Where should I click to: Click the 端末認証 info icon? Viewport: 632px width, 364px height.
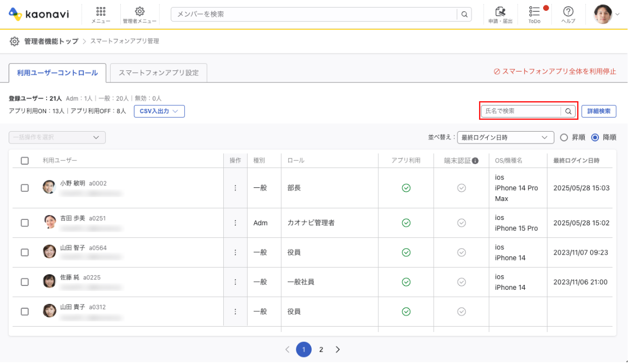(x=475, y=161)
